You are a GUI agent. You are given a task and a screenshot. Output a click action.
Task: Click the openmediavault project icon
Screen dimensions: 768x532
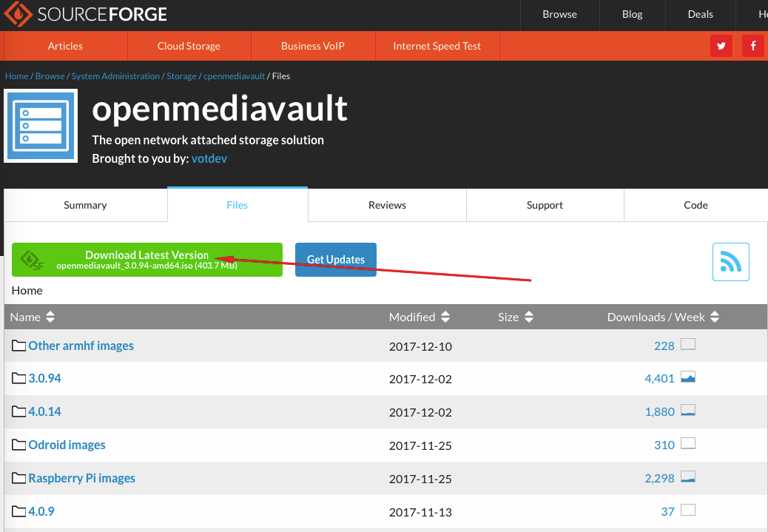pyautogui.click(x=41, y=125)
